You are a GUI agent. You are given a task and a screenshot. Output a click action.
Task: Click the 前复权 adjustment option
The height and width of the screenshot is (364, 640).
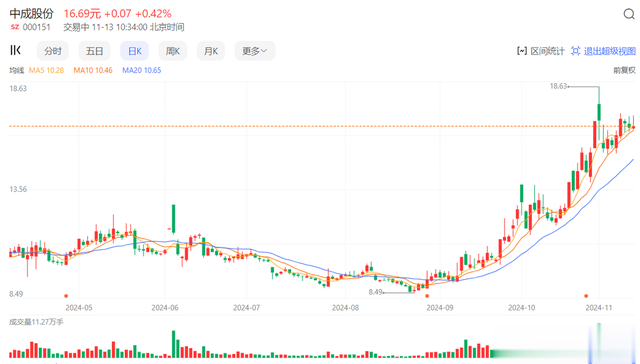[x=624, y=70]
